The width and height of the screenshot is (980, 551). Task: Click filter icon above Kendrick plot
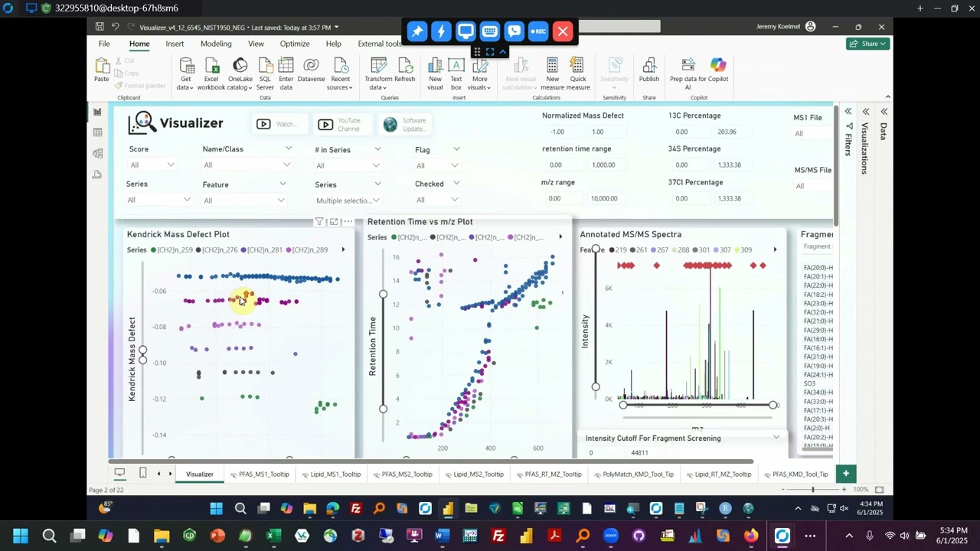click(319, 222)
